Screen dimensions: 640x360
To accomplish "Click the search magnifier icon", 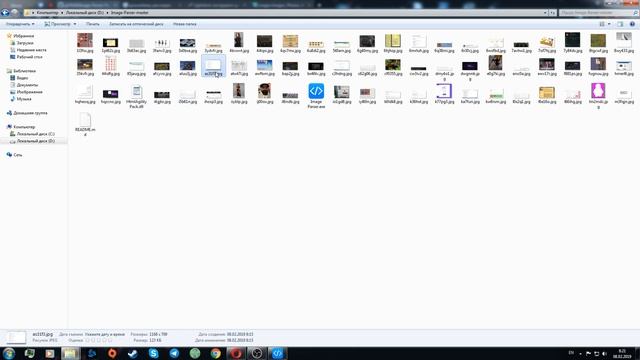I will pos(635,13).
